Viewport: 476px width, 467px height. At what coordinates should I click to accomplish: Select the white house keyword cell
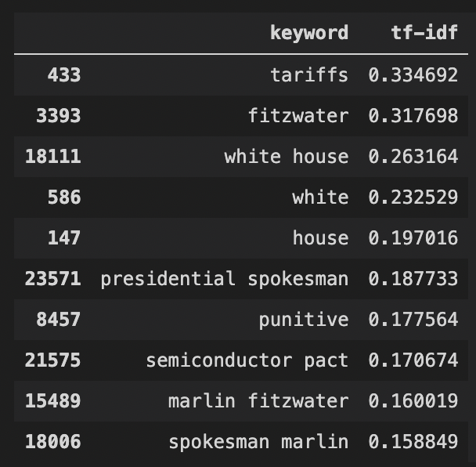[x=287, y=157]
